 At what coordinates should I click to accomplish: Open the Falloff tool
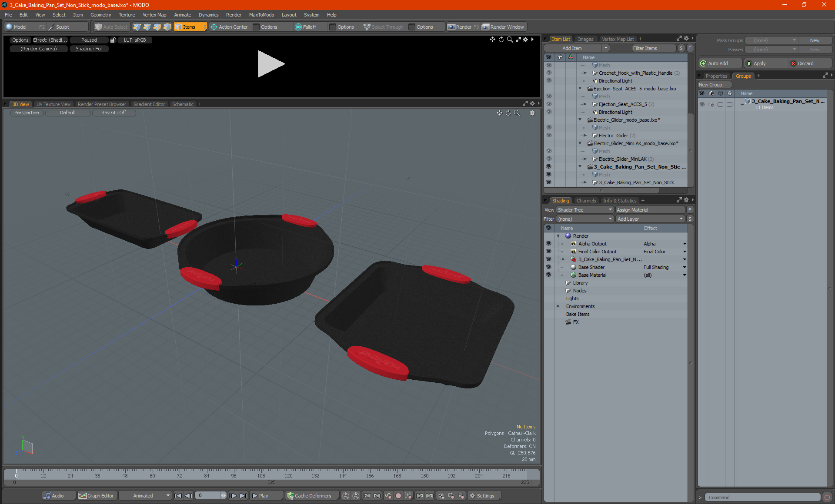(x=306, y=27)
